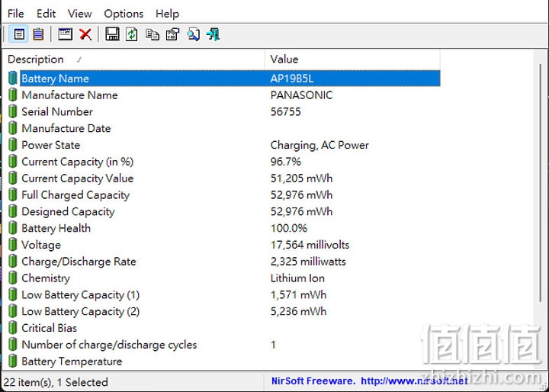This screenshot has width=549, height=392.
Task: Click the Lithium Ion value
Action: 297,278
